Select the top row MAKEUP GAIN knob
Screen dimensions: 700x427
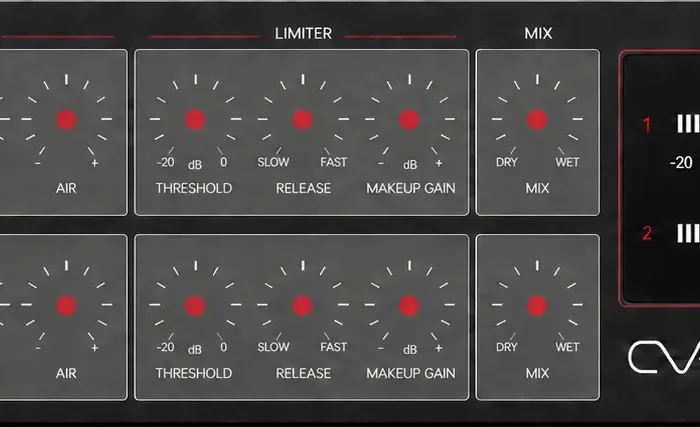click(409, 120)
